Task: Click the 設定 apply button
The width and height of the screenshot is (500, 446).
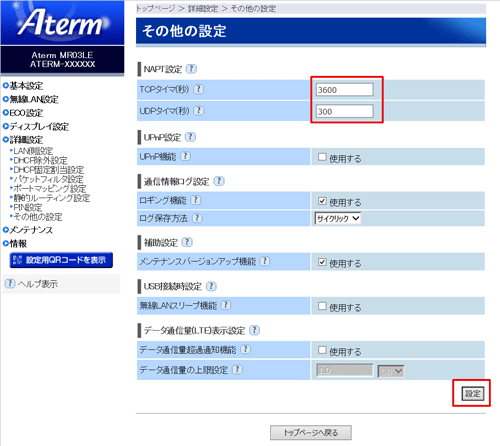Action: point(473,394)
